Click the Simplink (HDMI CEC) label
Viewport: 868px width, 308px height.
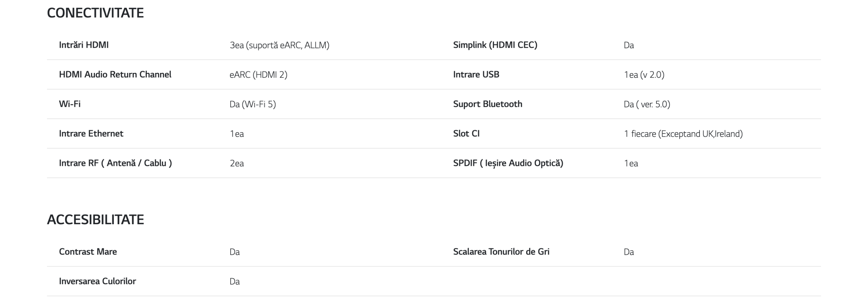pyautogui.click(x=495, y=45)
